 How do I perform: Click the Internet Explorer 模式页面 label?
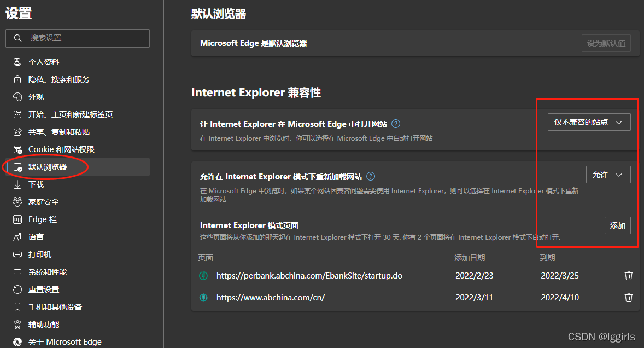pyautogui.click(x=249, y=225)
